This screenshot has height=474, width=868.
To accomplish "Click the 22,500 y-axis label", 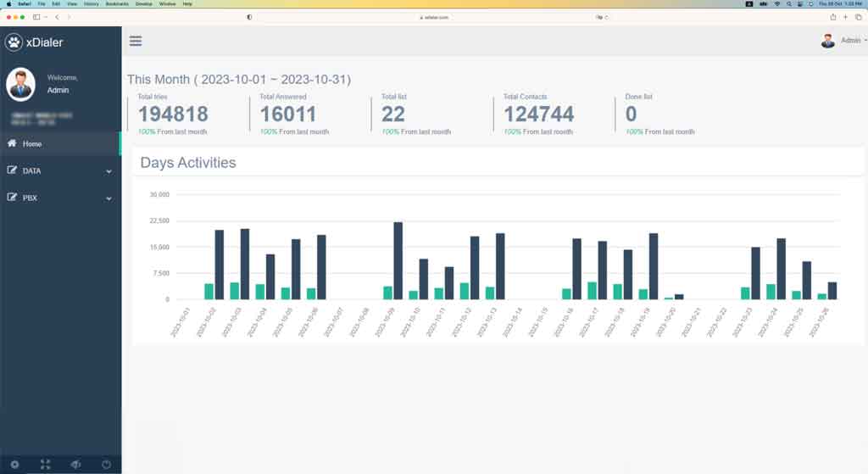I will point(159,220).
